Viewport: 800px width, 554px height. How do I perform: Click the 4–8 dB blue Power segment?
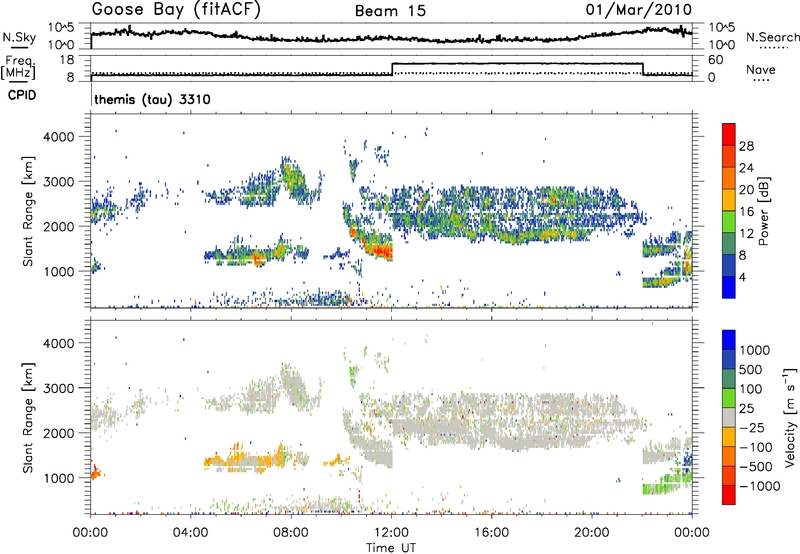[729, 266]
